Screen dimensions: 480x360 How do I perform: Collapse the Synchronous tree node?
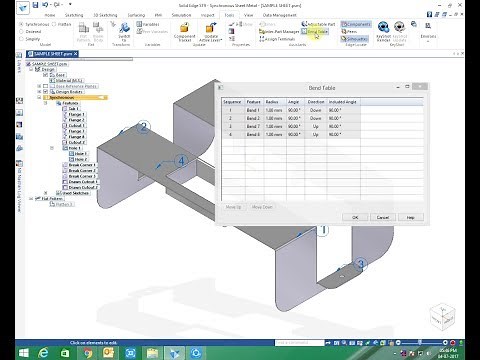pyautogui.click(x=39, y=97)
